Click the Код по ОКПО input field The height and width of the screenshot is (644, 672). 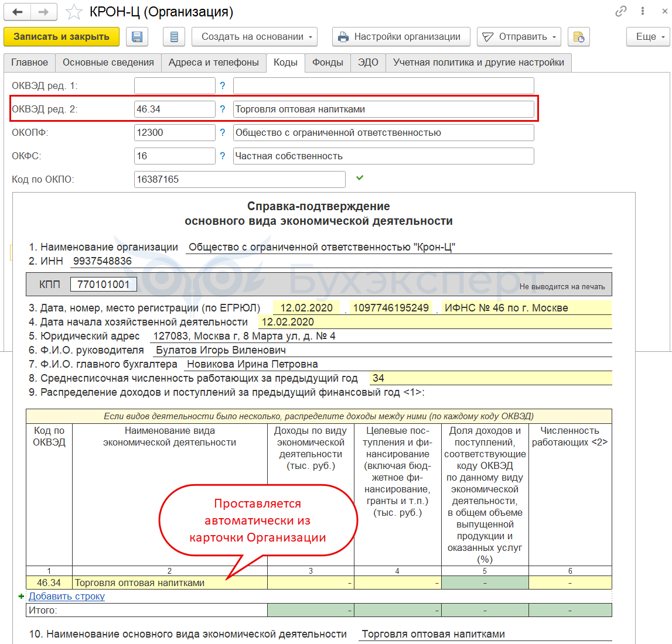coord(240,179)
